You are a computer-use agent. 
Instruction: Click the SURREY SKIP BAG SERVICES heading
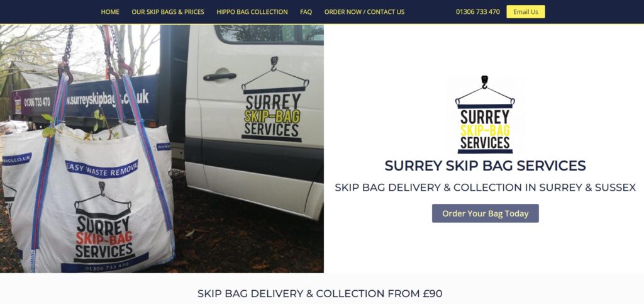coord(485,166)
